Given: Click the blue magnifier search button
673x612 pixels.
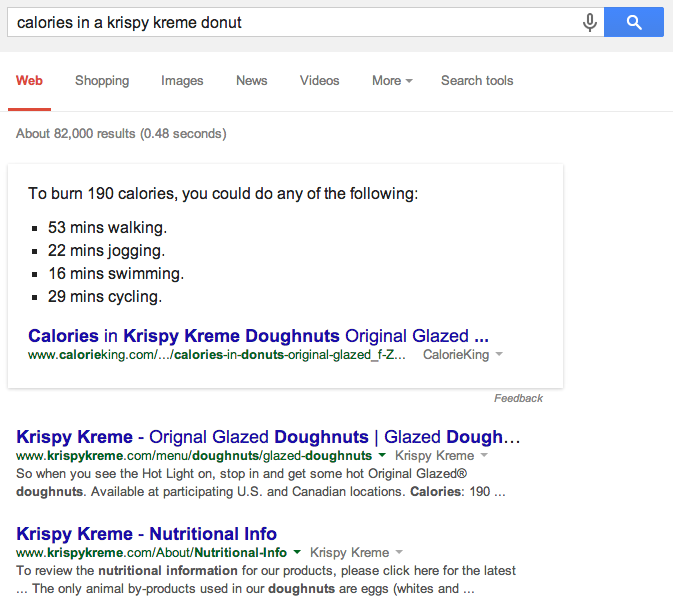Looking at the screenshot, I should [634, 22].
